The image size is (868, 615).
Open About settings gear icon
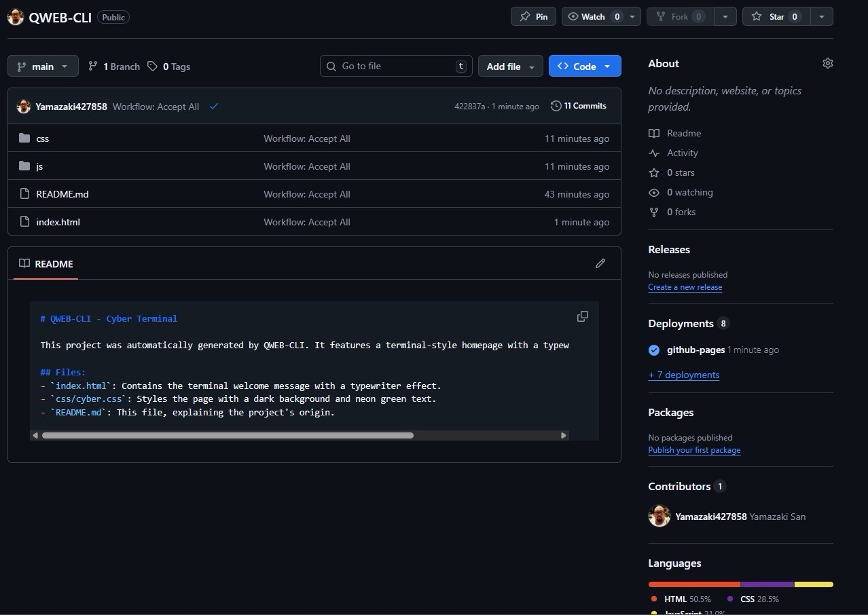(x=827, y=63)
